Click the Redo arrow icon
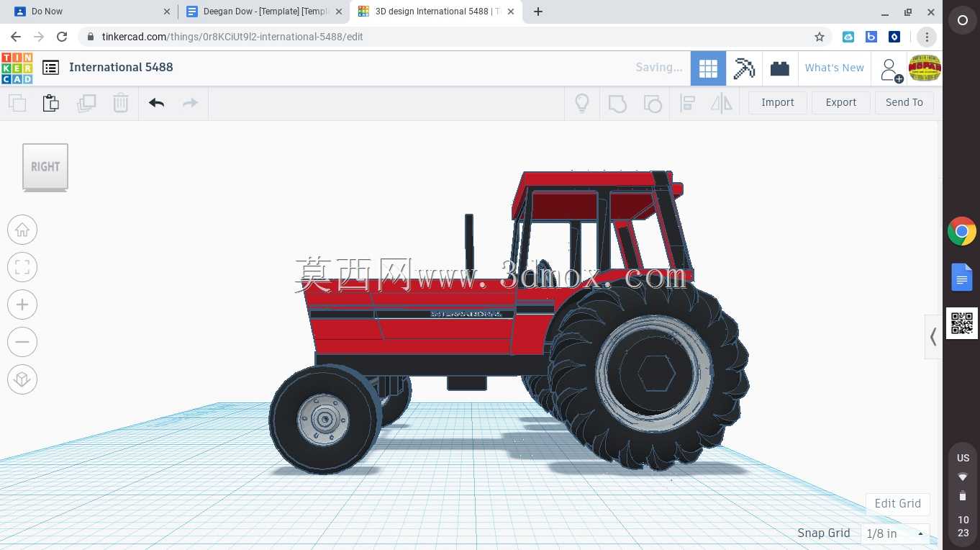This screenshot has width=980, height=550. 190,103
